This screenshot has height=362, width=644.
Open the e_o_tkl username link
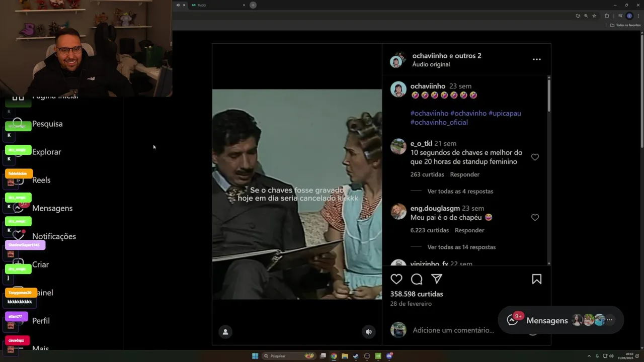point(421,144)
